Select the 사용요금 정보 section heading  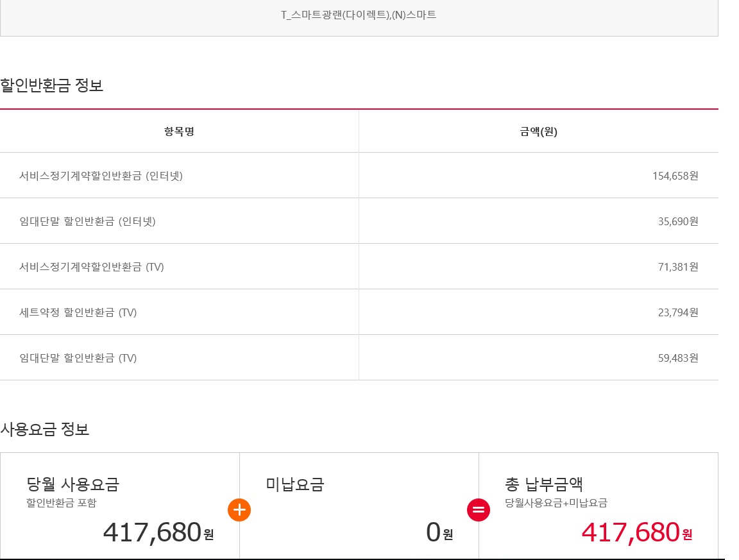(45, 429)
